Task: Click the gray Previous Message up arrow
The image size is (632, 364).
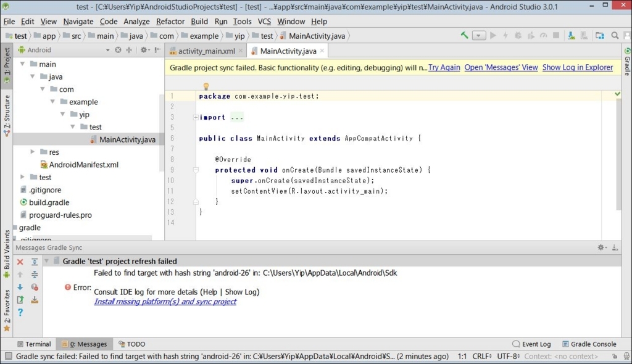Action: (20, 275)
